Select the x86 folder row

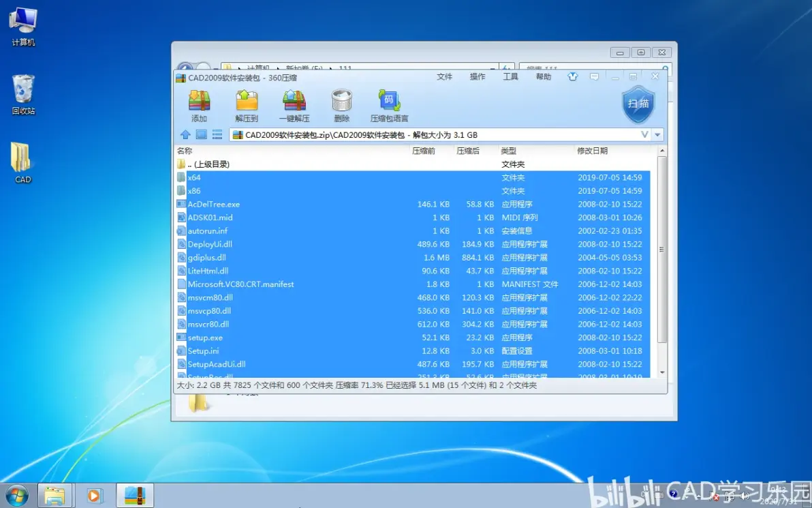413,191
